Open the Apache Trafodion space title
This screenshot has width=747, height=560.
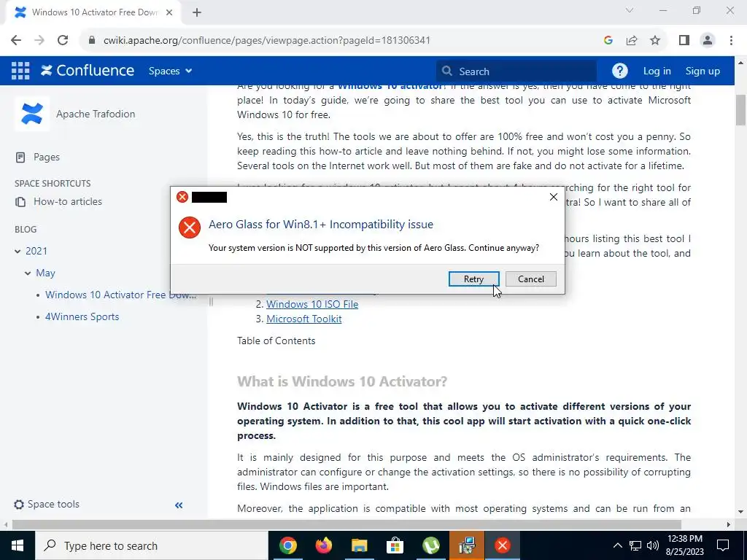pyautogui.click(x=96, y=114)
